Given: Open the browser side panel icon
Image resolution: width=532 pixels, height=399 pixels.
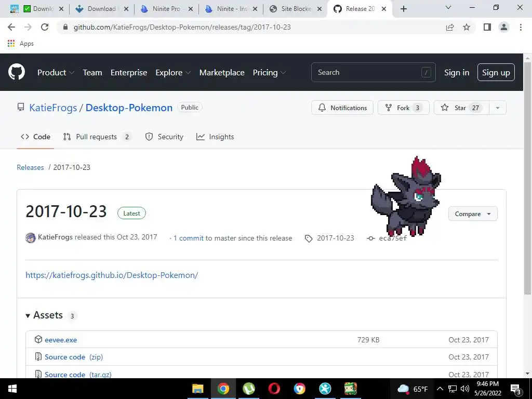Looking at the screenshot, I should click(x=487, y=27).
